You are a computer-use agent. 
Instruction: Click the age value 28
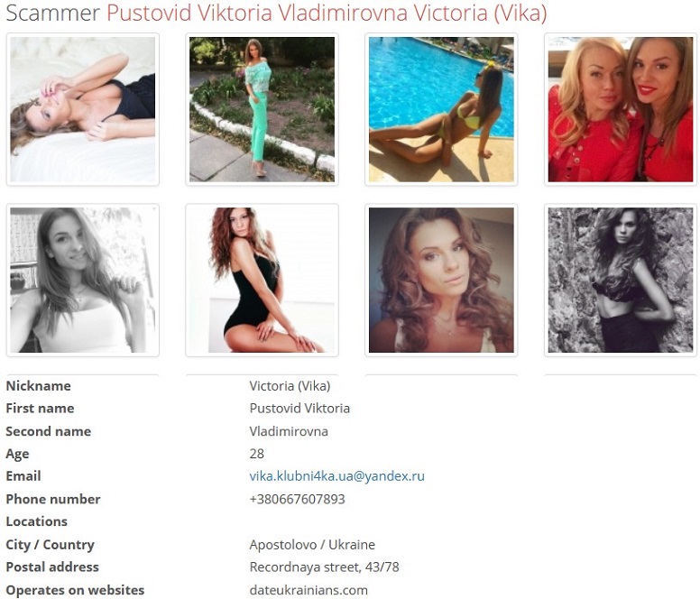pos(257,454)
